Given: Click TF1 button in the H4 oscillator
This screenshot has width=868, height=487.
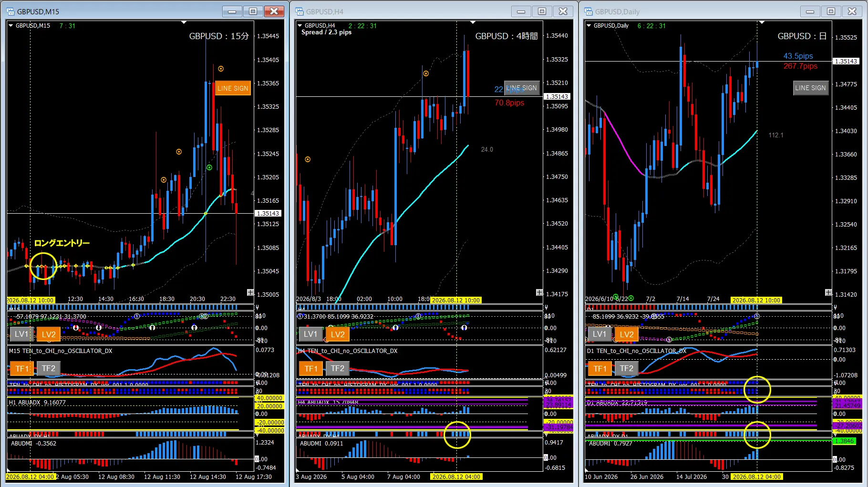Looking at the screenshot, I should (311, 368).
